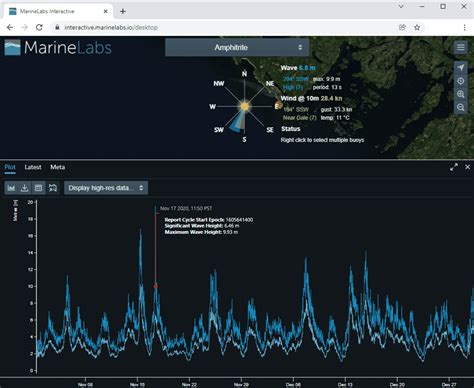Click the Nov 15 x-axis label
The height and width of the screenshot is (388, 474).
pyautogui.click(x=137, y=385)
